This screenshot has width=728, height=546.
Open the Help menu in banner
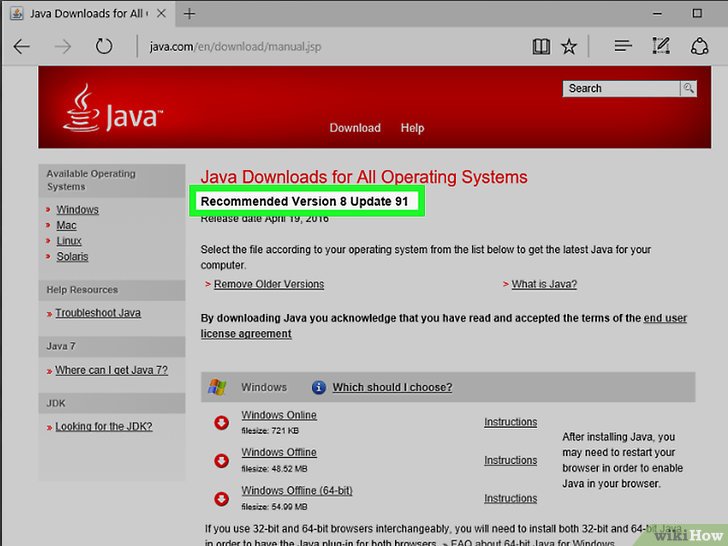coord(412,128)
